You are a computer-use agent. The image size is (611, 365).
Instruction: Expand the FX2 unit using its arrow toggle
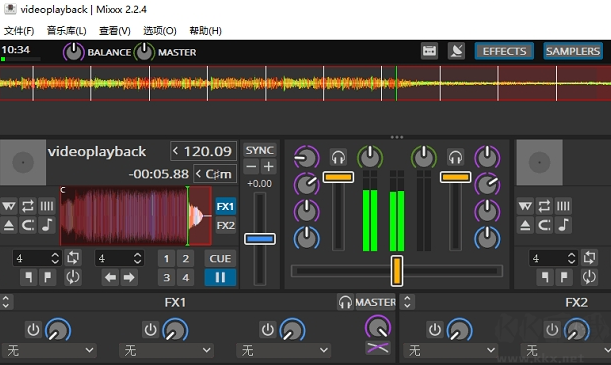407,302
